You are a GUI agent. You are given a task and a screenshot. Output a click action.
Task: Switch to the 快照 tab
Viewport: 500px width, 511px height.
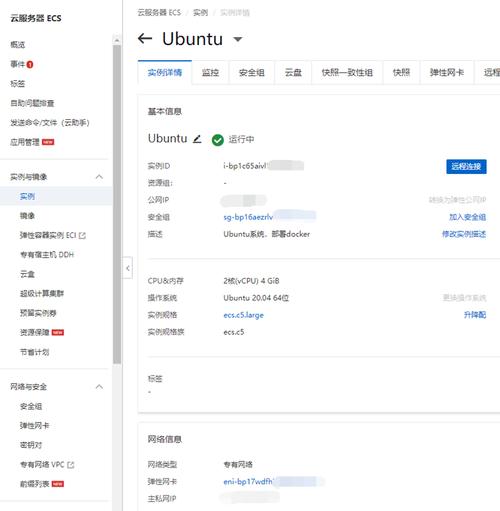(401, 72)
